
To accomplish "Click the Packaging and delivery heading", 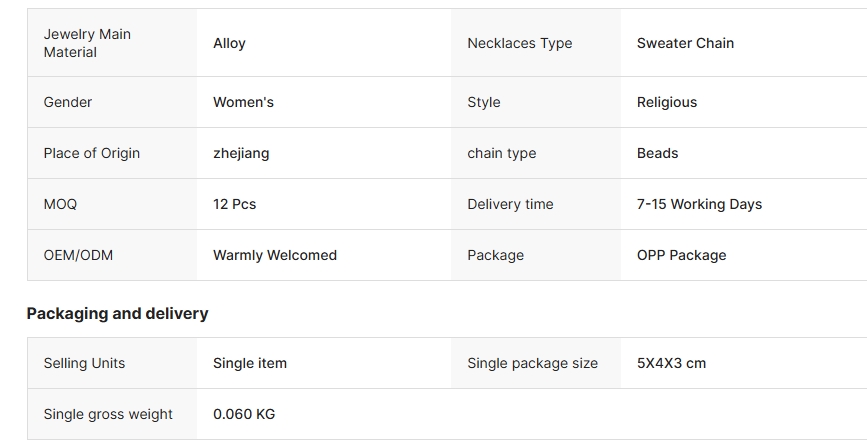I will pyautogui.click(x=117, y=313).
